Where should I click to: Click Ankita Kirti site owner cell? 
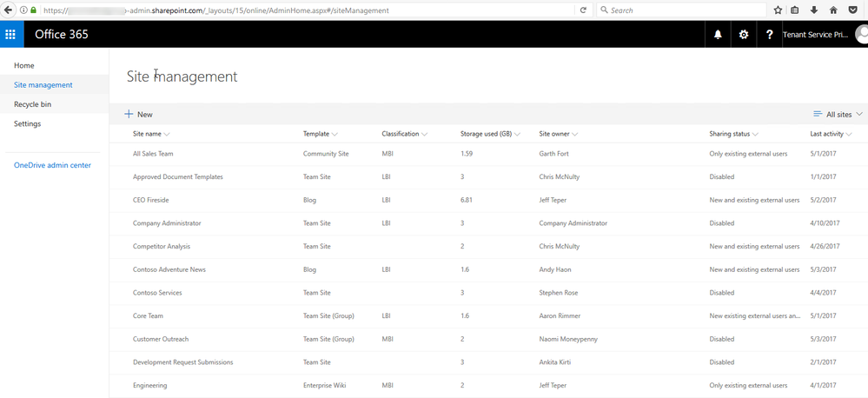(x=555, y=362)
